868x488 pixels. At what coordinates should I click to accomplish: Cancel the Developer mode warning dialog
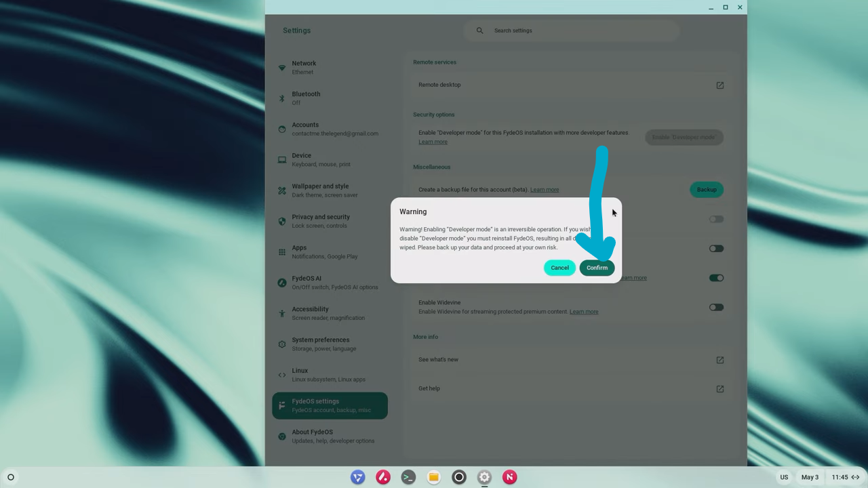tap(559, 268)
